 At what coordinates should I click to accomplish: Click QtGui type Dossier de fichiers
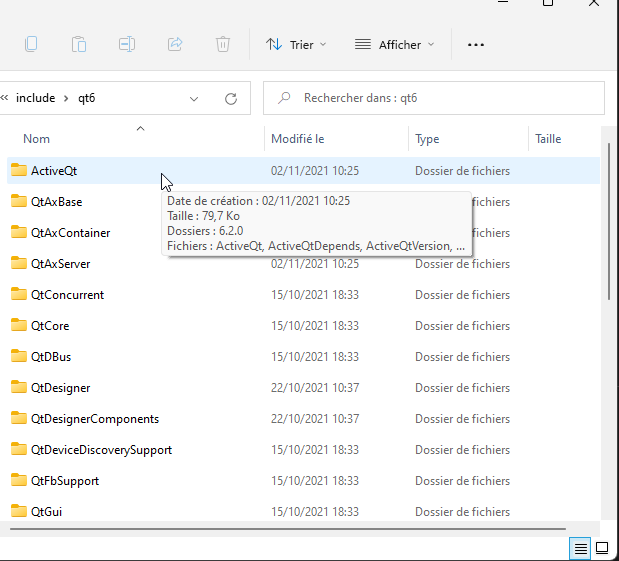[462, 512]
